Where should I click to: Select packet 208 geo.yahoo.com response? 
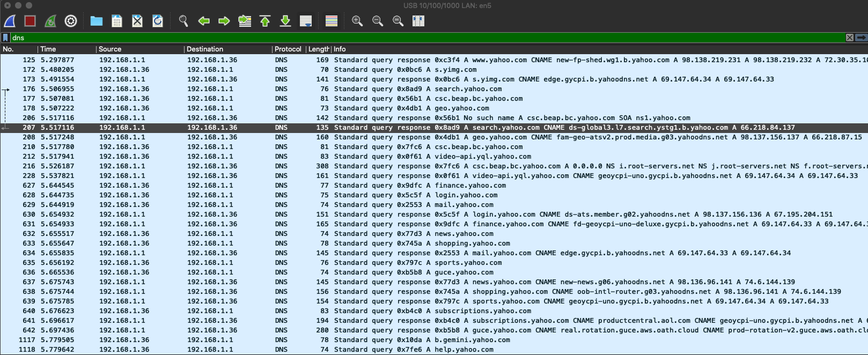click(434, 137)
